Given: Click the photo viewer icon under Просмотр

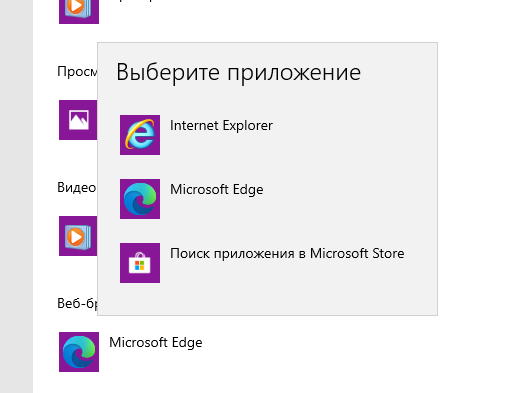Looking at the screenshot, I should (x=78, y=120).
